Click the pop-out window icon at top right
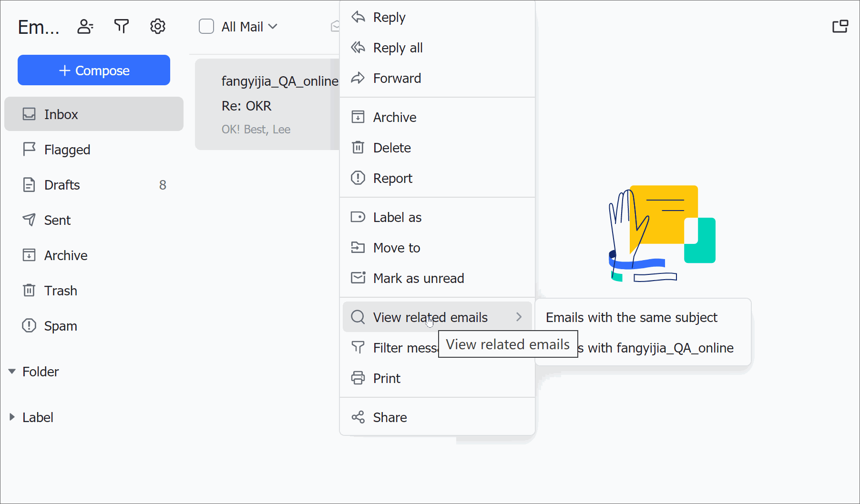 (x=840, y=26)
